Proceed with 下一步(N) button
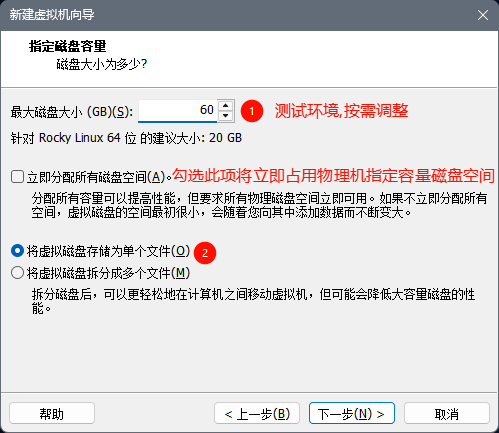Viewport: 499px width, 433px height. pyautogui.click(x=352, y=414)
